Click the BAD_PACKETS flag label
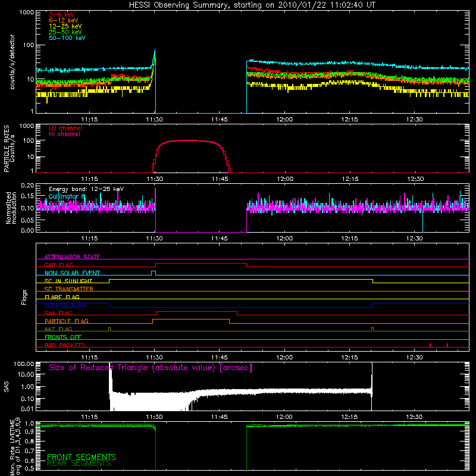This screenshot has height=476, width=476. pos(65,345)
